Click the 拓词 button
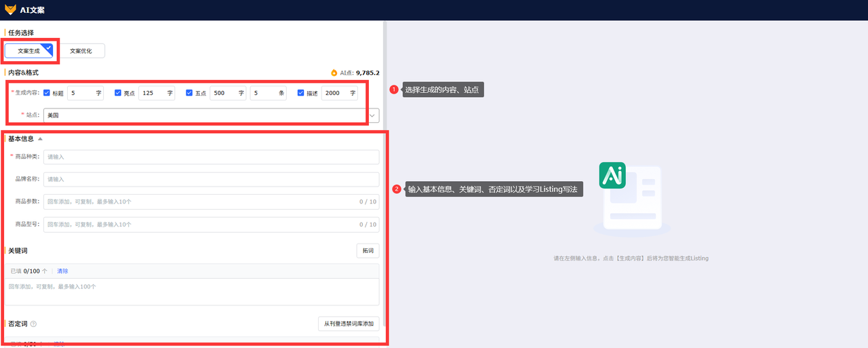This screenshot has width=868, height=348. point(368,251)
